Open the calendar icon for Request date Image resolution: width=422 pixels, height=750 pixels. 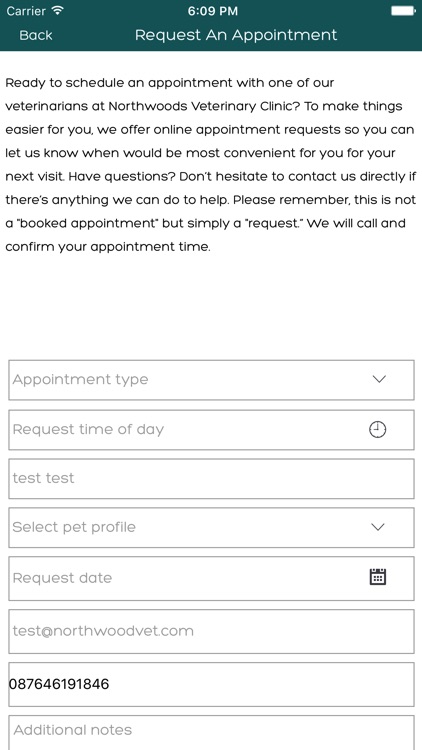point(378,577)
